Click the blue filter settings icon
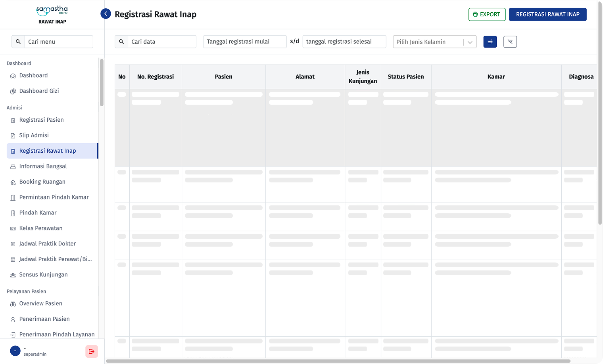Viewport: 603px width, 364px height. (x=490, y=42)
